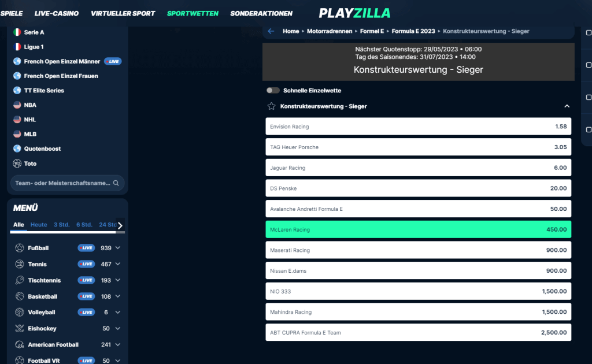592x364 pixels.
Task: Click the LIVE badge beside French Open Männer
Action: pos(113,61)
